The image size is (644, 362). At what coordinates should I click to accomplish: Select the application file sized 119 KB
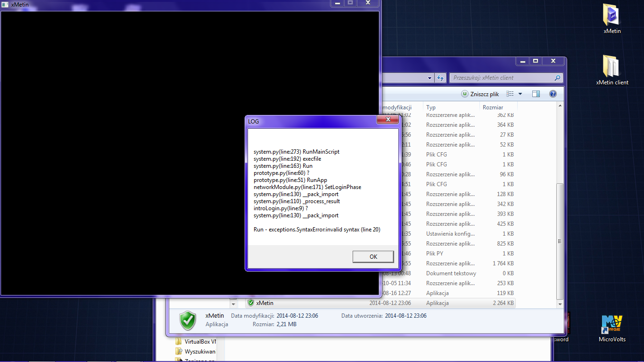[x=448, y=293]
